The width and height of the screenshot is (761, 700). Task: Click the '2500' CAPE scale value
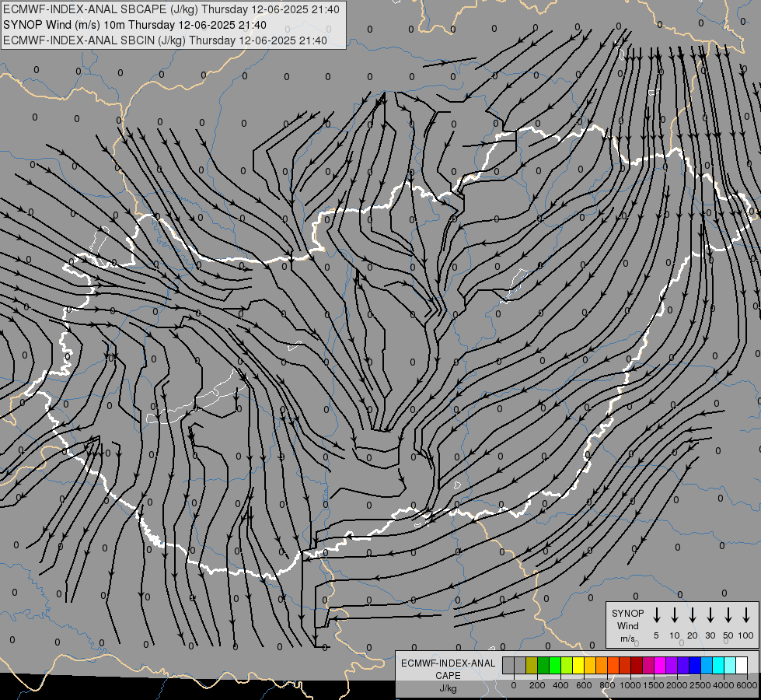[700, 685]
